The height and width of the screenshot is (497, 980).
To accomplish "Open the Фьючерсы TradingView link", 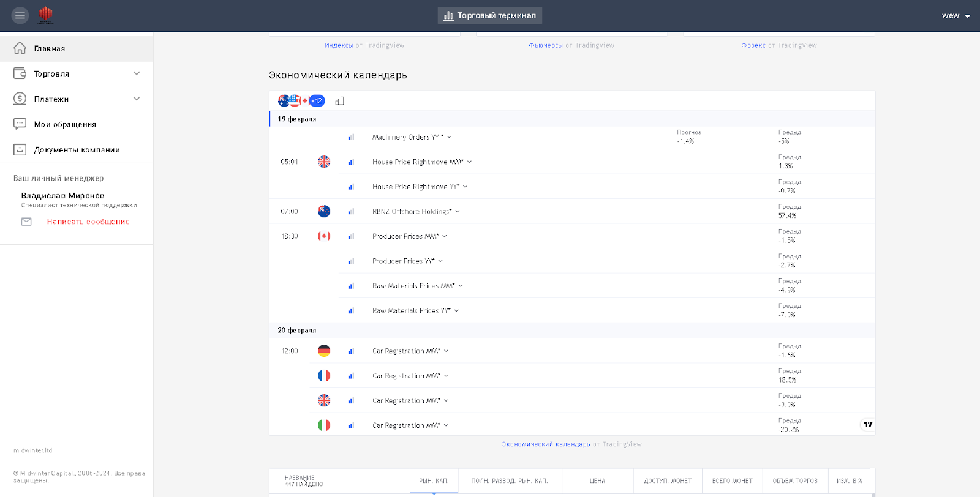I will click(546, 45).
